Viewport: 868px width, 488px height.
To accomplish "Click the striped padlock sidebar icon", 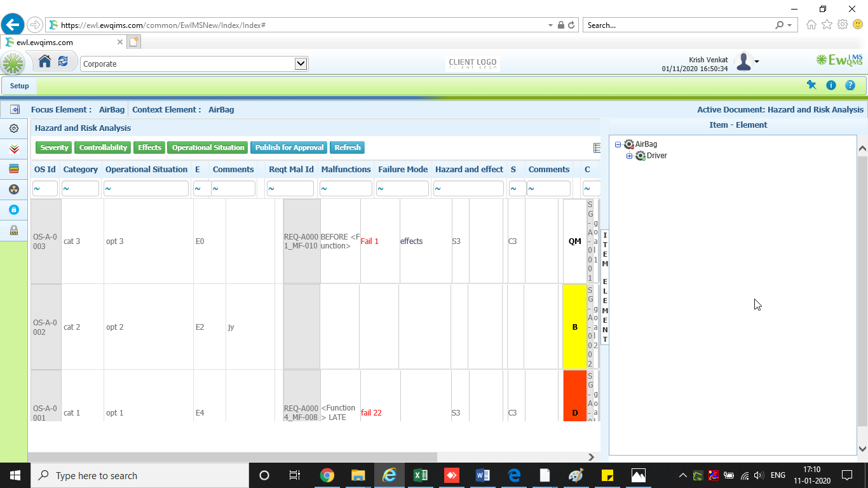I will click(14, 230).
